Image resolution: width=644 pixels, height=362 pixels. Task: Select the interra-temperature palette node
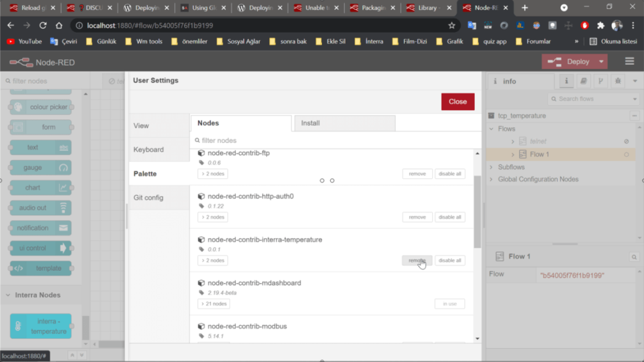point(41,326)
